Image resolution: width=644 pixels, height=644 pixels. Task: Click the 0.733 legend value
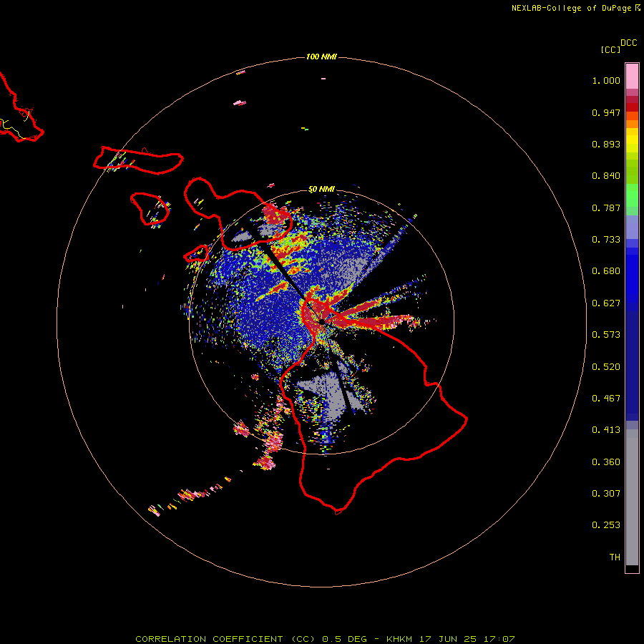coord(606,240)
